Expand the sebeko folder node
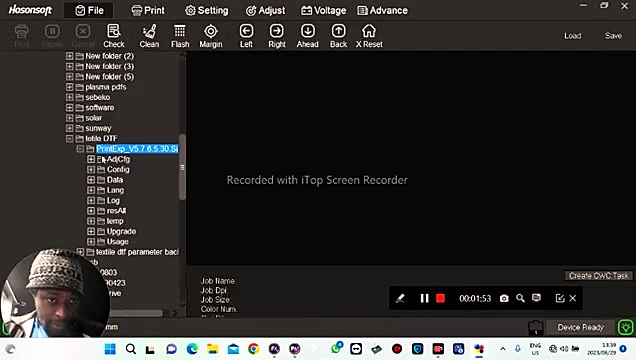This screenshot has width=636, height=360. pos(70,97)
